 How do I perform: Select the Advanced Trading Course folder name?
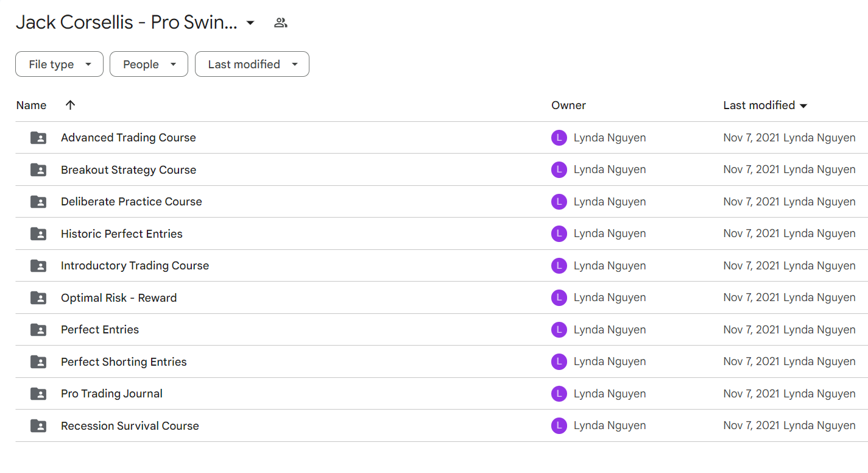tap(129, 138)
